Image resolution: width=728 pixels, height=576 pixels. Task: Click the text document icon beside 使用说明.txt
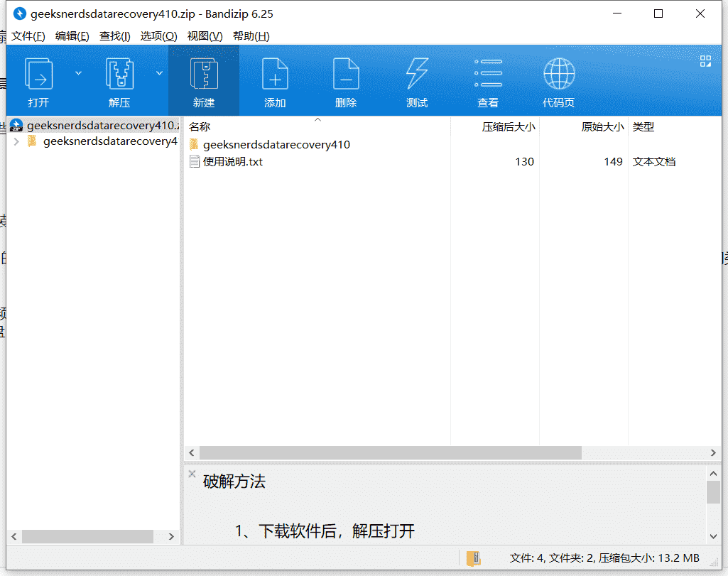(x=195, y=161)
